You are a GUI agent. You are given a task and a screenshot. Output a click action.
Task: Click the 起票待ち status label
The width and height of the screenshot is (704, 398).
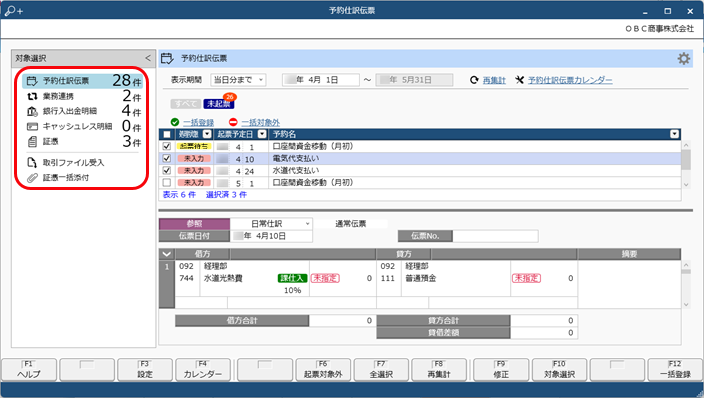[x=194, y=146]
